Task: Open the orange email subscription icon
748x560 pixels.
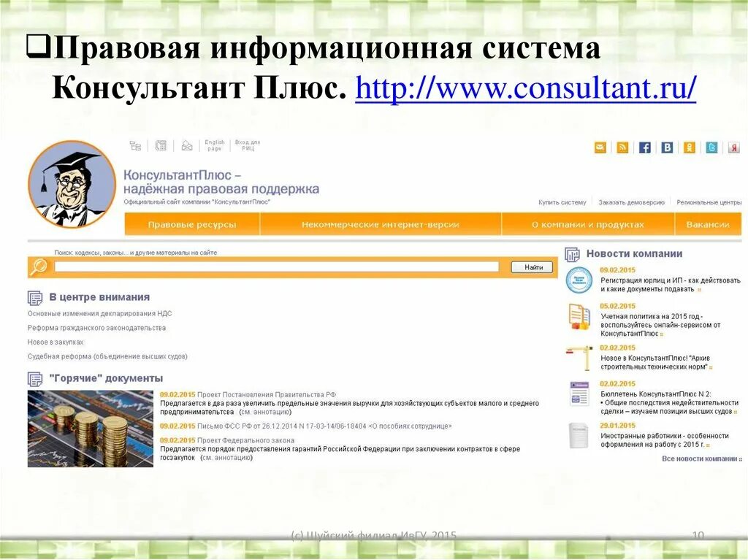Action: tap(600, 147)
